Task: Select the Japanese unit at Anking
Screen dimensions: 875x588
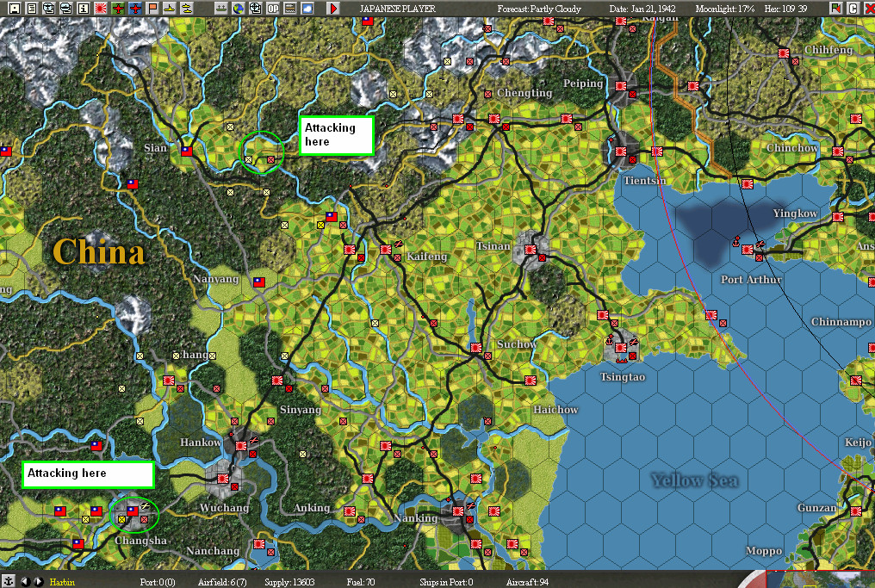Action: coord(350,511)
